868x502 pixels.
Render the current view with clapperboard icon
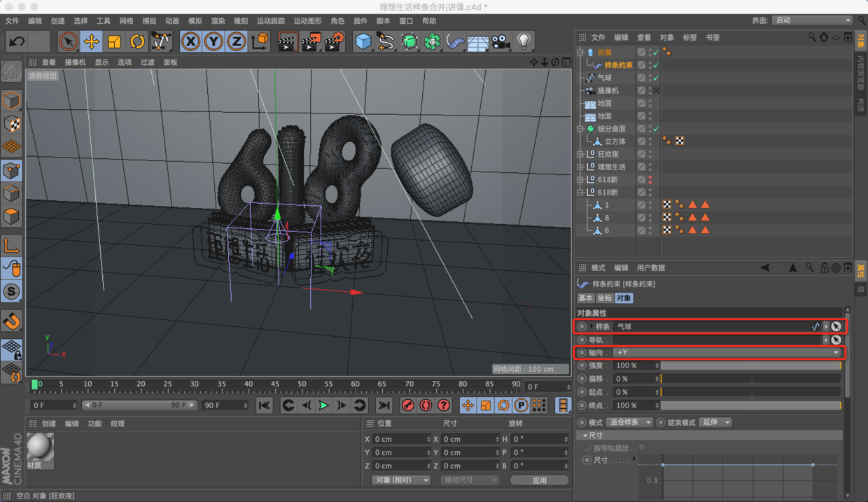(287, 41)
